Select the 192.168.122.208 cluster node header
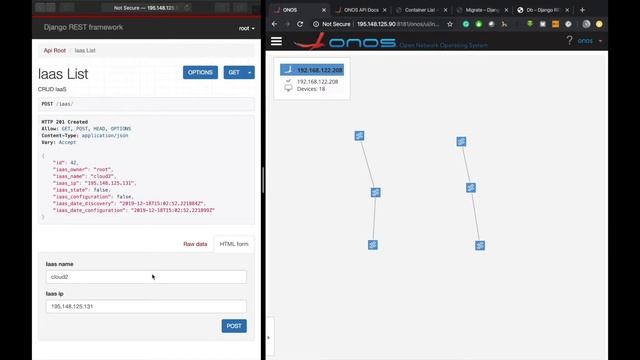 click(x=312, y=70)
